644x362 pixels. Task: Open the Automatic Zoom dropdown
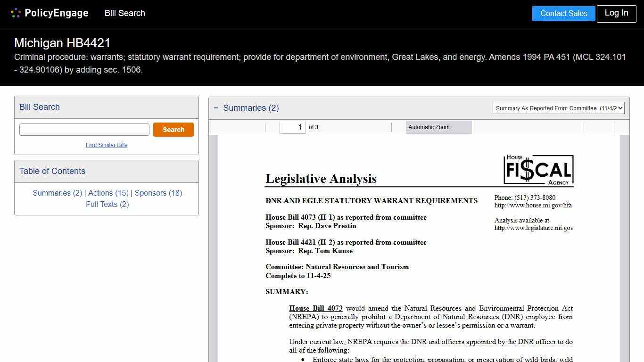point(438,127)
